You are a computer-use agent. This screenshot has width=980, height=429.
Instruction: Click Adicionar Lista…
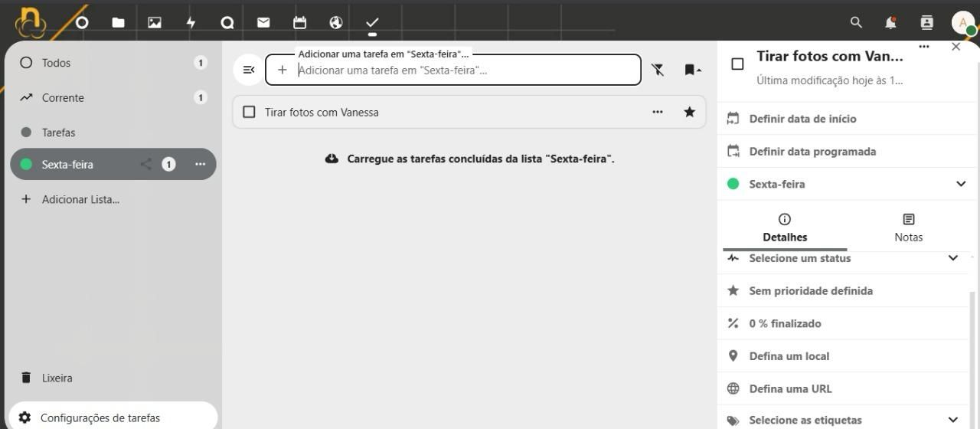pos(113,199)
